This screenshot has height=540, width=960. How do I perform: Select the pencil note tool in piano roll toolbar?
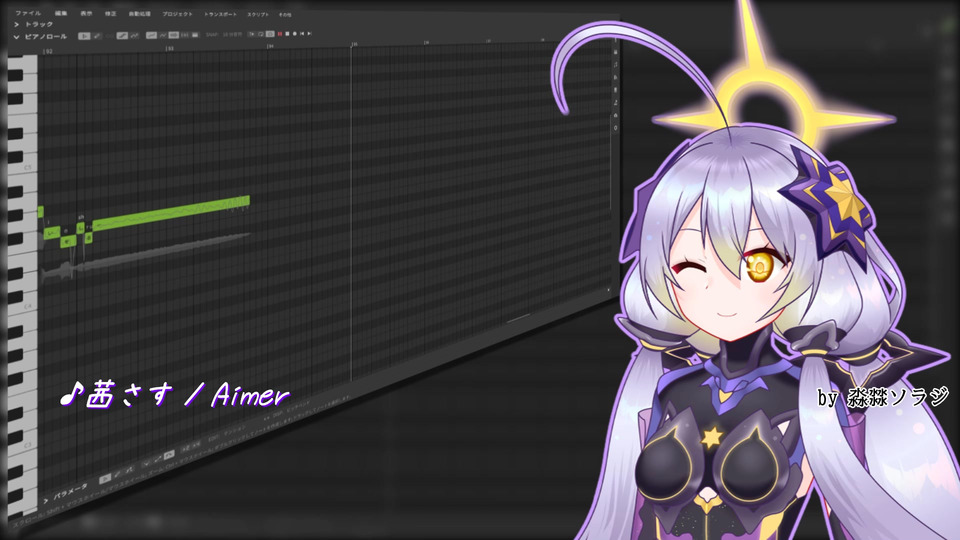click(97, 36)
